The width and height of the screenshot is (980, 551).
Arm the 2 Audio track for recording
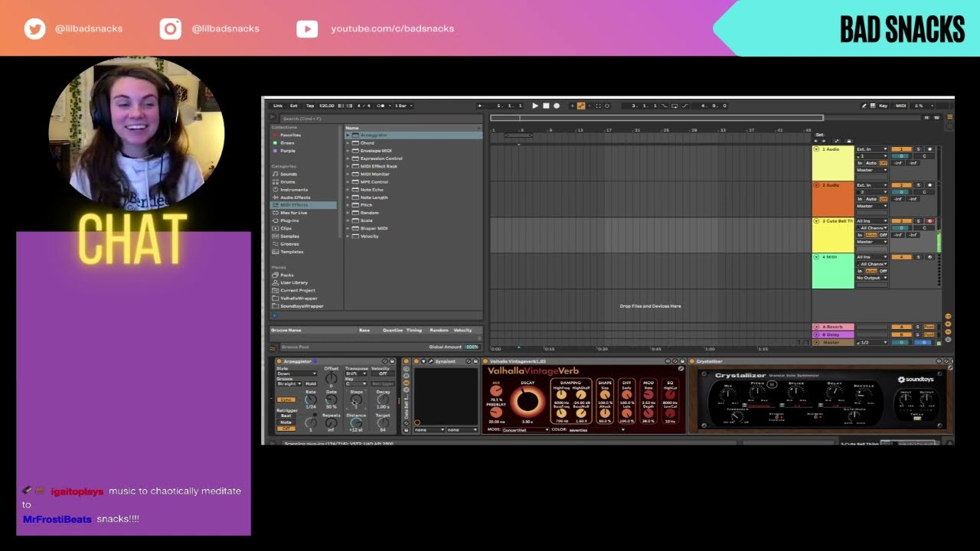(929, 185)
